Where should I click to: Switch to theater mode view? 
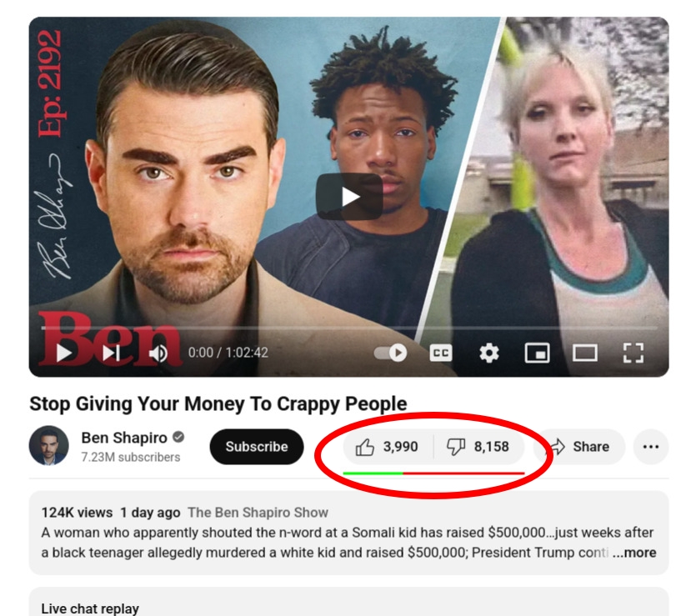(x=585, y=353)
